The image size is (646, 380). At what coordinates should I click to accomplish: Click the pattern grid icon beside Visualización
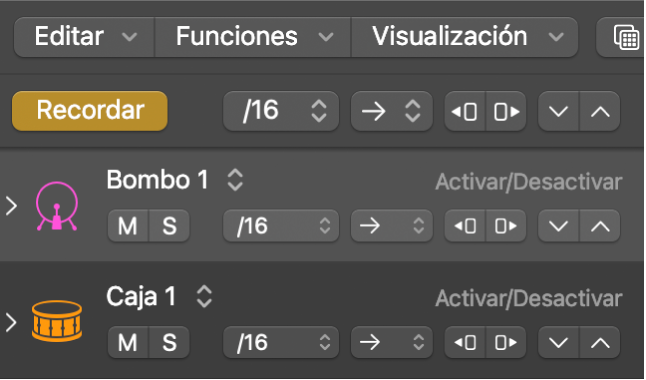tap(626, 38)
